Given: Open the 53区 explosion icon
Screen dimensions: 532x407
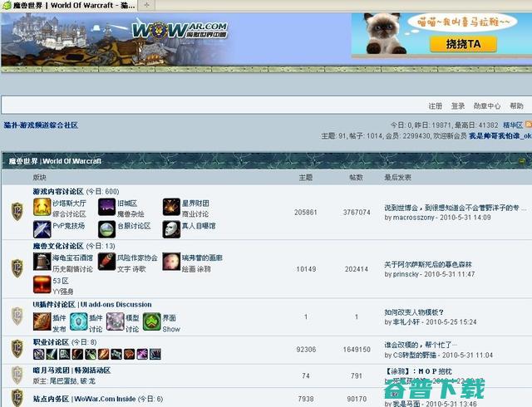Looking at the screenshot, I should [x=42, y=285].
